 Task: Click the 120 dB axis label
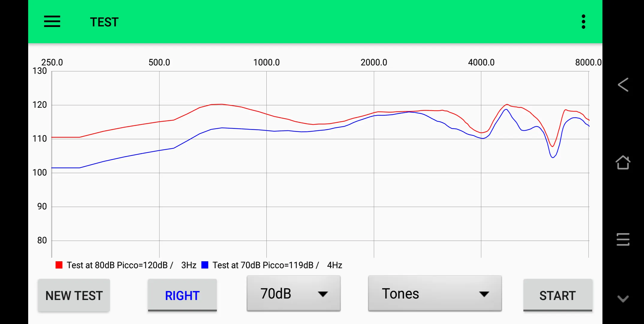point(40,105)
